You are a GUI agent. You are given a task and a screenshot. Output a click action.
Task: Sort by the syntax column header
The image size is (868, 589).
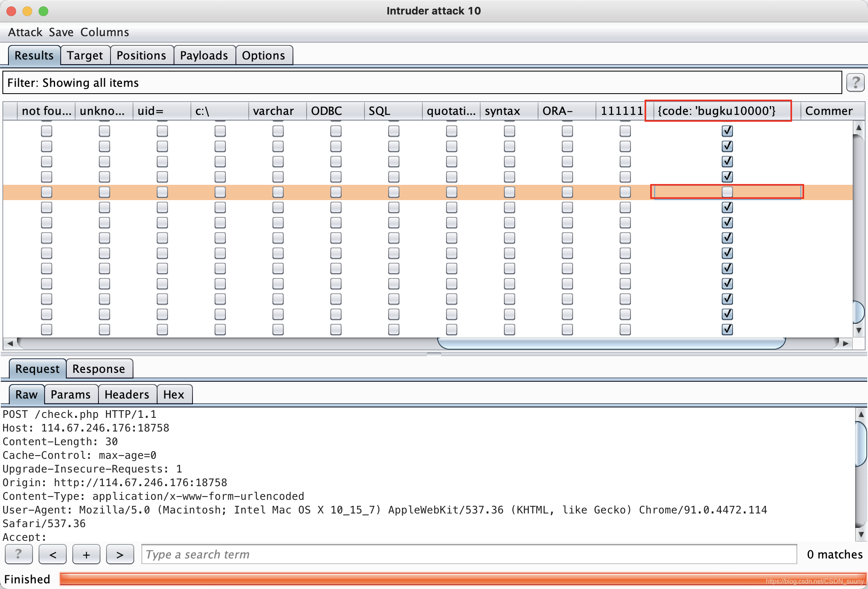pyautogui.click(x=509, y=111)
